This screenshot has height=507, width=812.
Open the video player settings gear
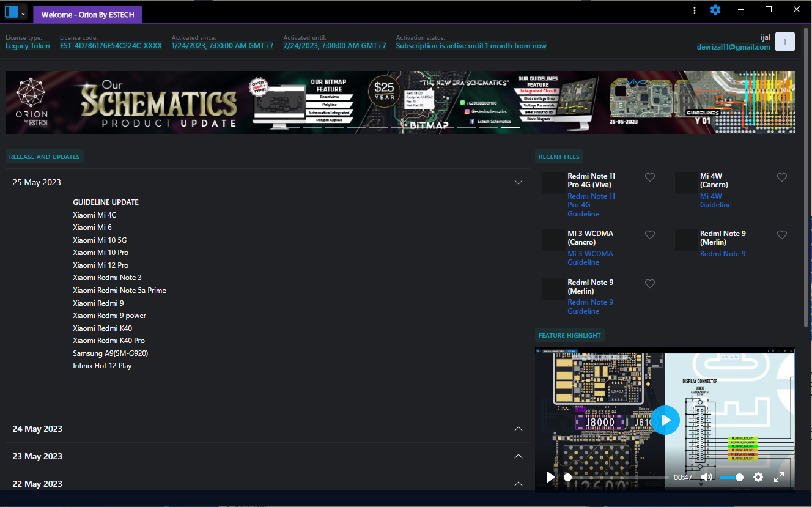point(758,477)
